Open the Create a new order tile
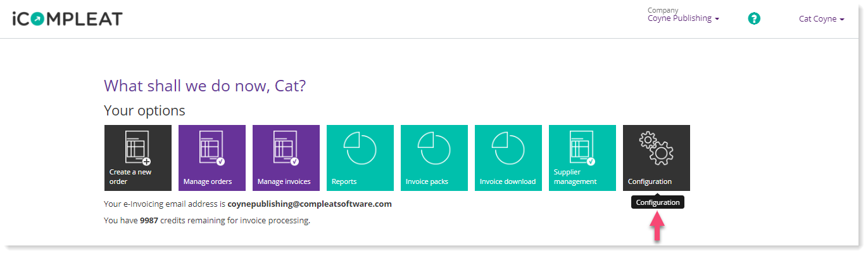The image size is (868, 255). (x=138, y=158)
